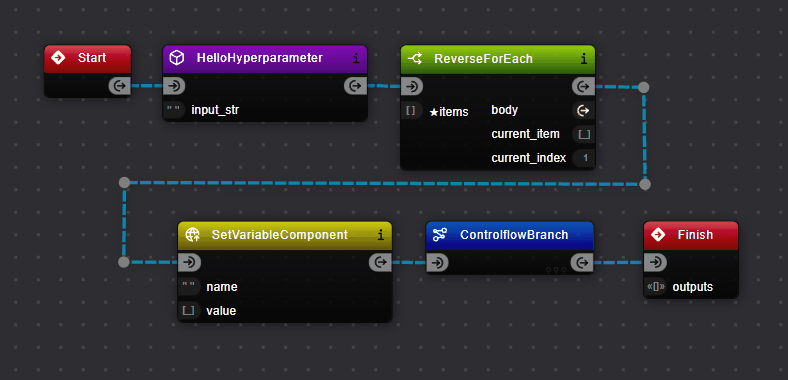Select the Finish node header

[691, 235]
